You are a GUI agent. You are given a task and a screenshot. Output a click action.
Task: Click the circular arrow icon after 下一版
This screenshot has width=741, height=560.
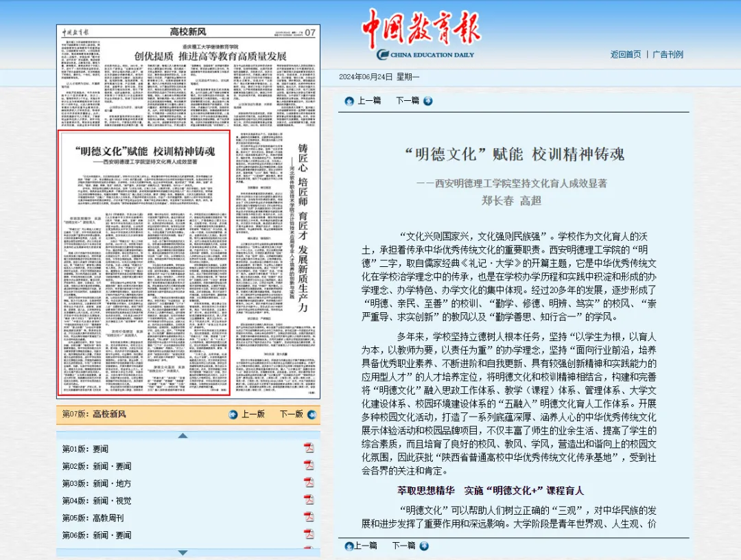point(313,416)
